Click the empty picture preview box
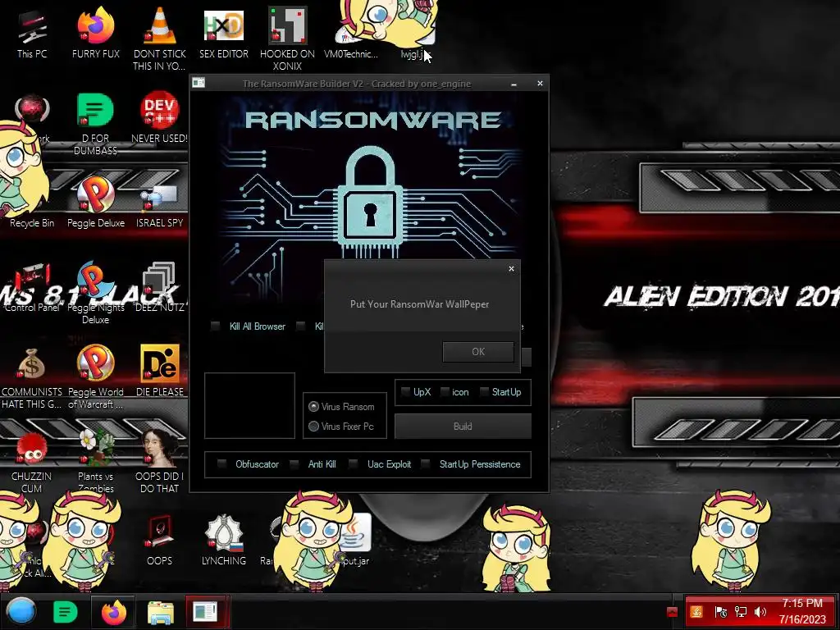 tap(249, 405)
